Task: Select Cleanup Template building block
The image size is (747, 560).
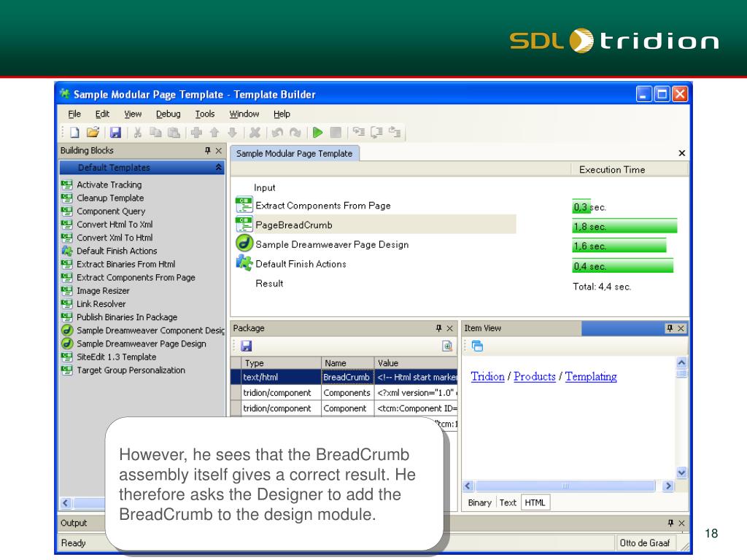Action: (x=110, y=198)
